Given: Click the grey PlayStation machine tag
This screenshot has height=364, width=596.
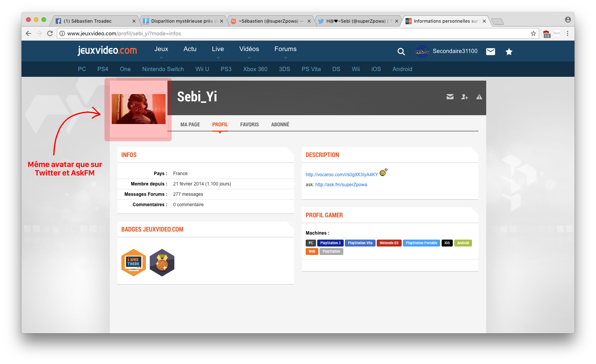Looking at the screenshot, I should point(331,251).
